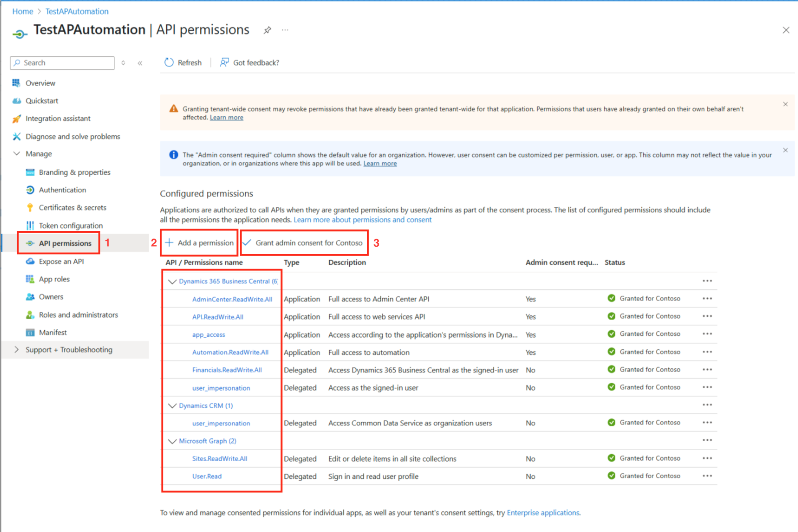Image resolution: width=798 pixels, height=532 pixels.
Task: Open Certificates & secrets menu item
Action: click(72, 207)
